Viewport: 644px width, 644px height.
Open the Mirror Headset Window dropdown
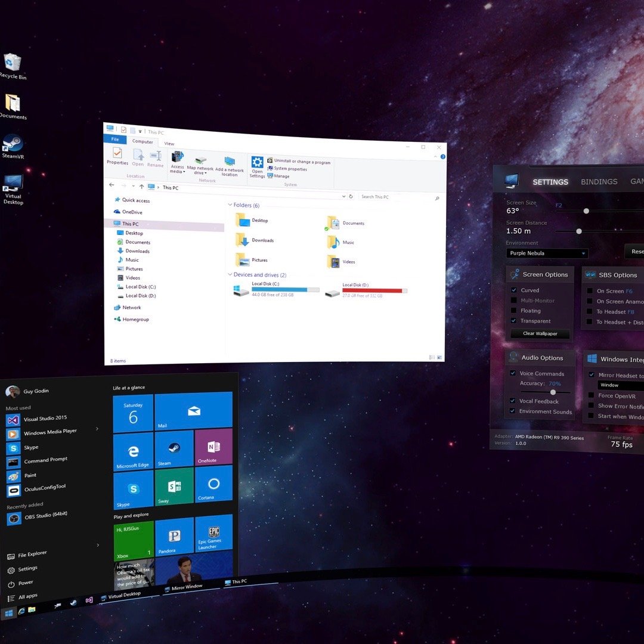[x=620, y=385]
